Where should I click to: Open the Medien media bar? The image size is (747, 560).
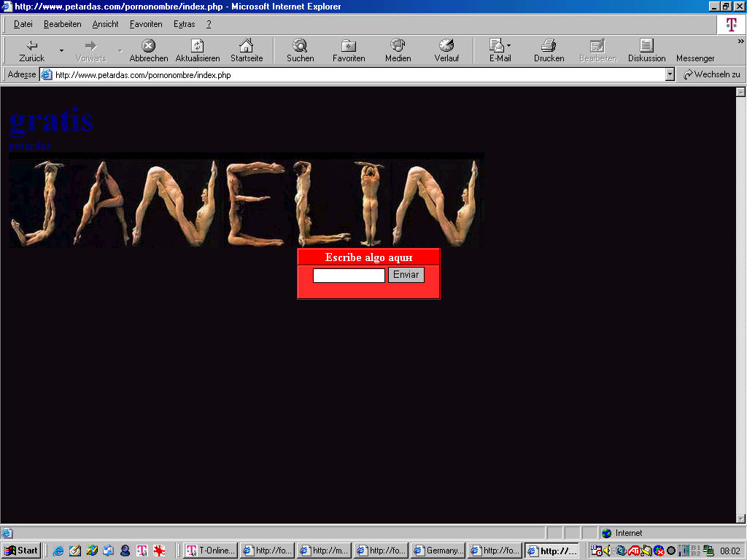[x=398, y=47]
